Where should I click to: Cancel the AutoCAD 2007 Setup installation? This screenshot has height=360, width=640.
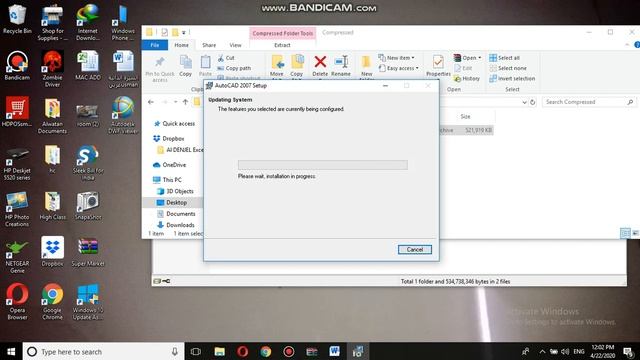pos(415,249)
